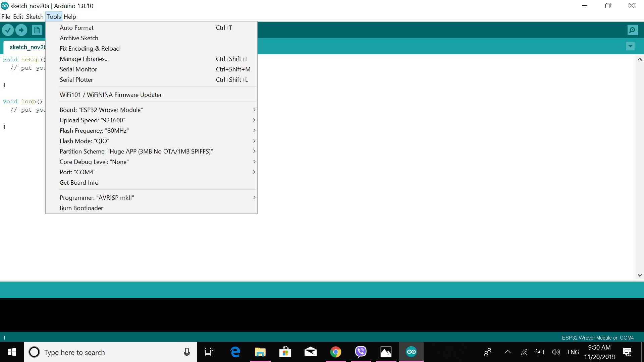Open the Wi-Fi network tray icon
Screen dimensions: 644x362
tap(525, 352)
